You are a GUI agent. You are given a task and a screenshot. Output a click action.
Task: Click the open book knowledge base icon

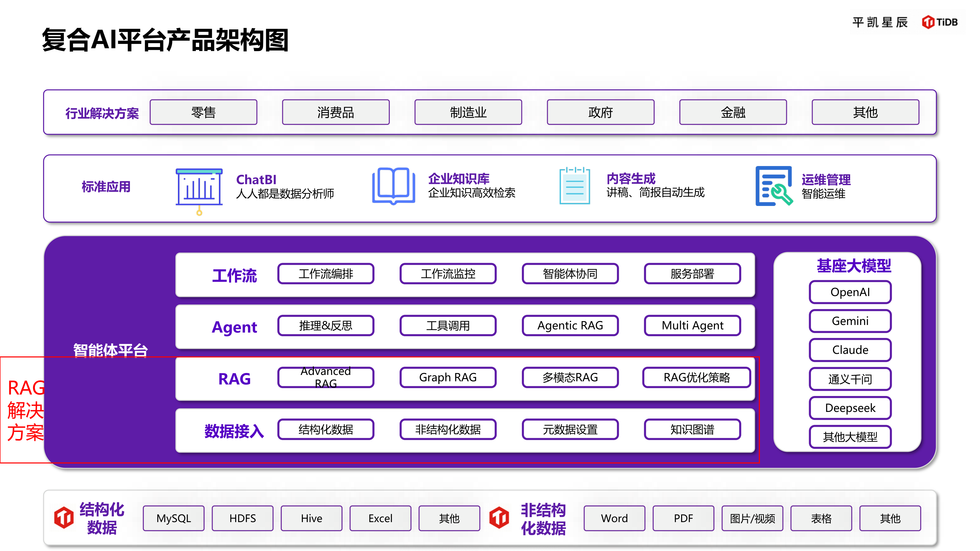393,186
